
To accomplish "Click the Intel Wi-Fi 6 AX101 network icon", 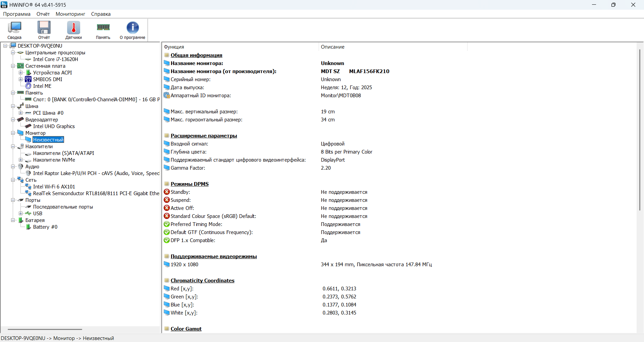I will click(28, 187).
